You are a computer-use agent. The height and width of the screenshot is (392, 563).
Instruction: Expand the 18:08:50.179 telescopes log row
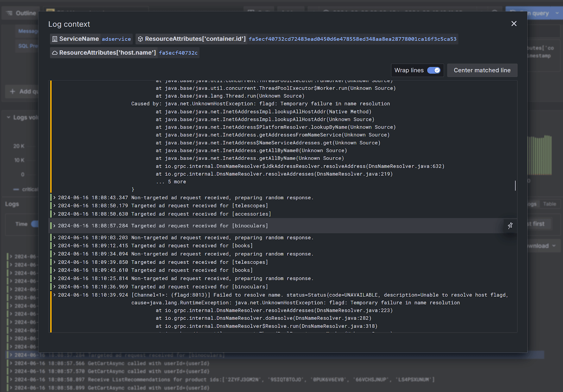[55, 206]
